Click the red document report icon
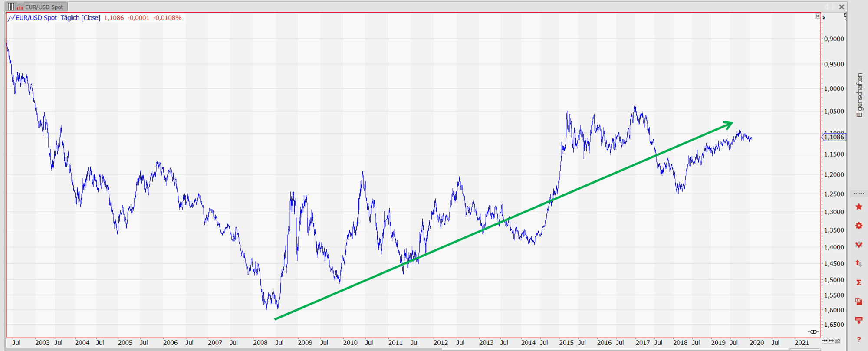This screenshot has width=868, height=351. (858, 302)
